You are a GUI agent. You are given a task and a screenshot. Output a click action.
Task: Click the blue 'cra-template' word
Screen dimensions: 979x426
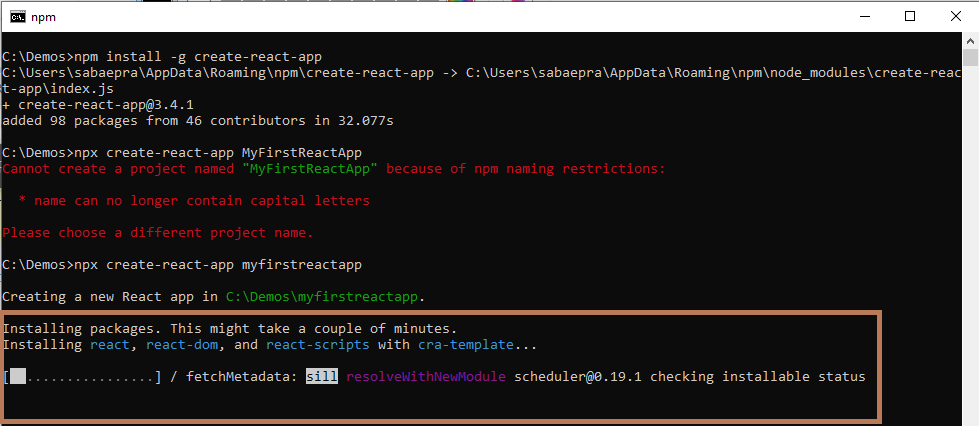[x=466, y=344]
